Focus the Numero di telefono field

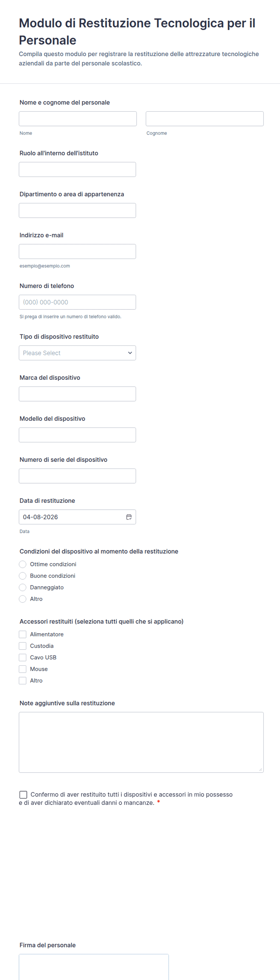click(x=77, y=303)
